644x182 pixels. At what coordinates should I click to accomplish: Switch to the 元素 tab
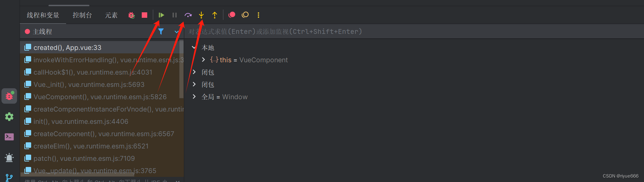pyautogui.click(x=111, y=15)
